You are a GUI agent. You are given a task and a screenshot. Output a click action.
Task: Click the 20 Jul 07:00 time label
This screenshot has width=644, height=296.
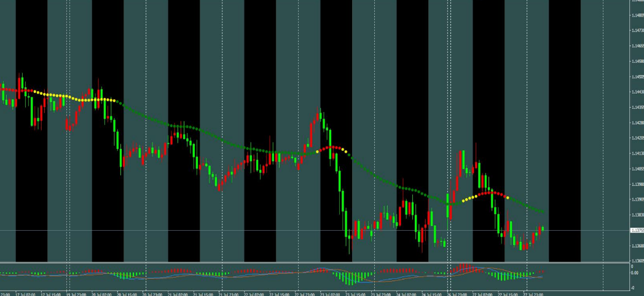(x=101, y=294)
